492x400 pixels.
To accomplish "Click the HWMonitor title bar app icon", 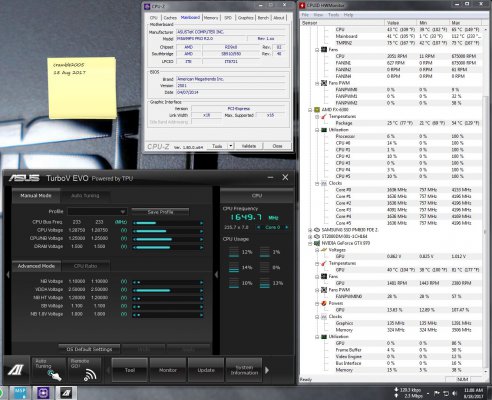I will point(302,5).
